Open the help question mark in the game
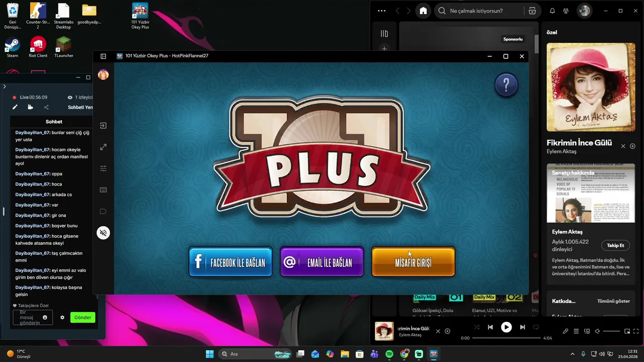This screenshot has height=362, width=644. click(506, 85)
